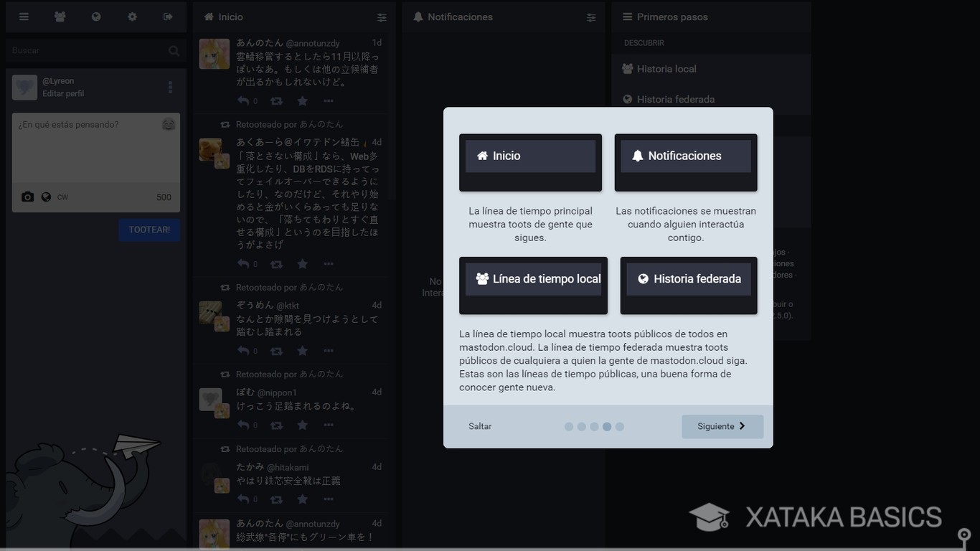Boost @nippon1's toot with the retoot icon
The image size is (980, 551).
tap(275, 425)
